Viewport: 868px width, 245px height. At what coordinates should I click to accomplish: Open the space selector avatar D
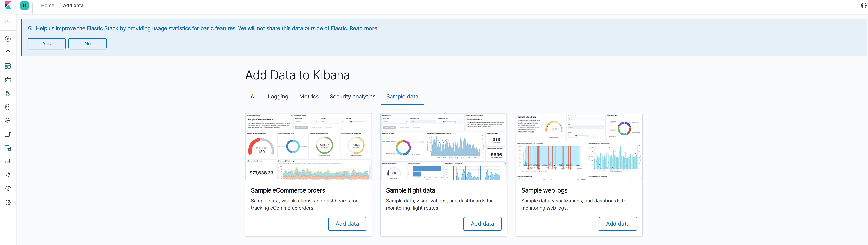(x=25, y=5)
